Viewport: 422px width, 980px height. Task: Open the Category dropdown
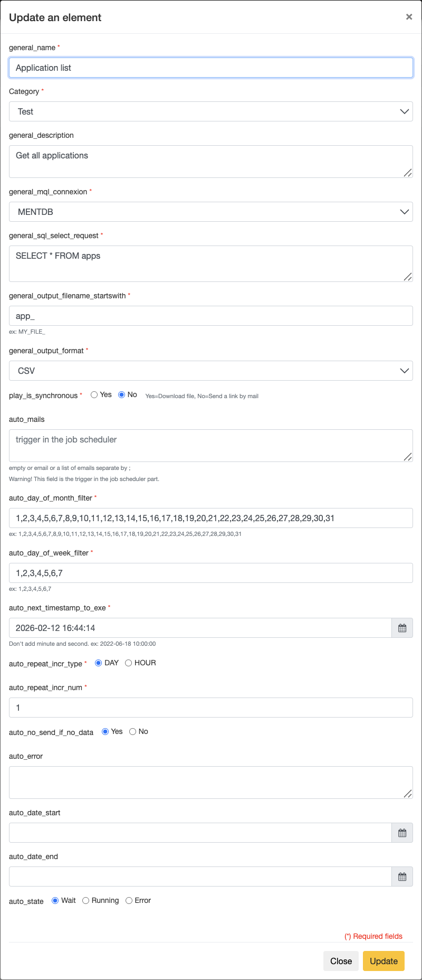211,111
